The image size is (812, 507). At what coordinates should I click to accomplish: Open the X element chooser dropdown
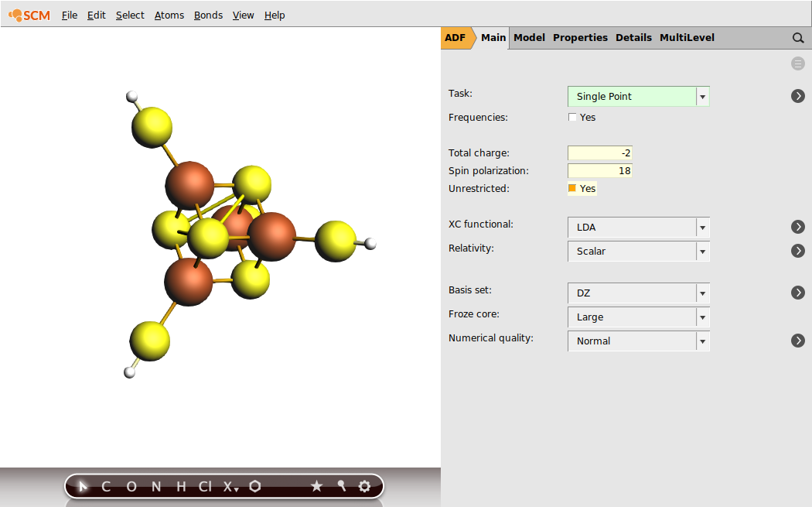(227, 486)
